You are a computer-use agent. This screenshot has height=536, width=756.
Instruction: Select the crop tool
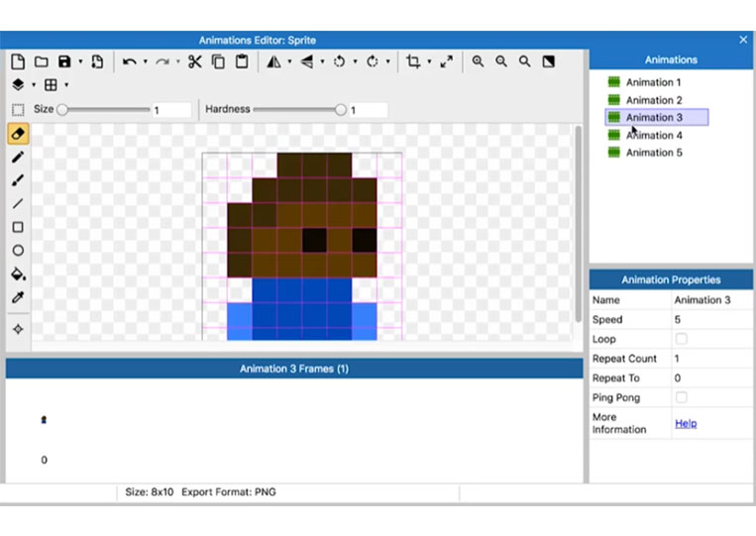[413, 61]
